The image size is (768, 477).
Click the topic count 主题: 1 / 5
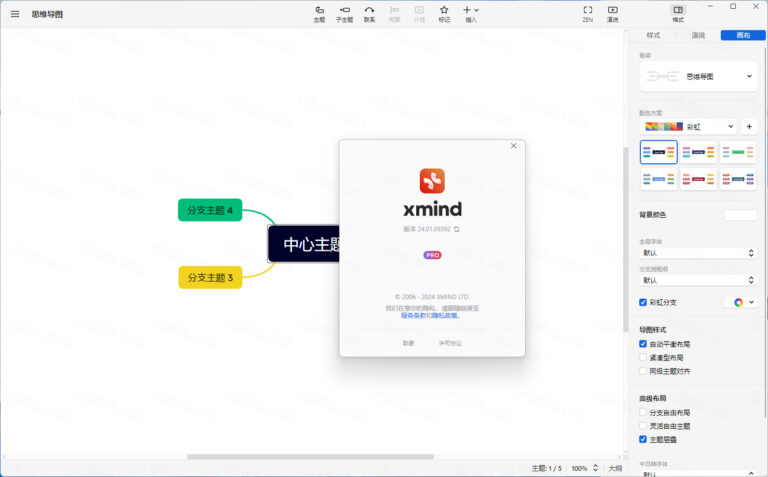click(x=547, y=469)
